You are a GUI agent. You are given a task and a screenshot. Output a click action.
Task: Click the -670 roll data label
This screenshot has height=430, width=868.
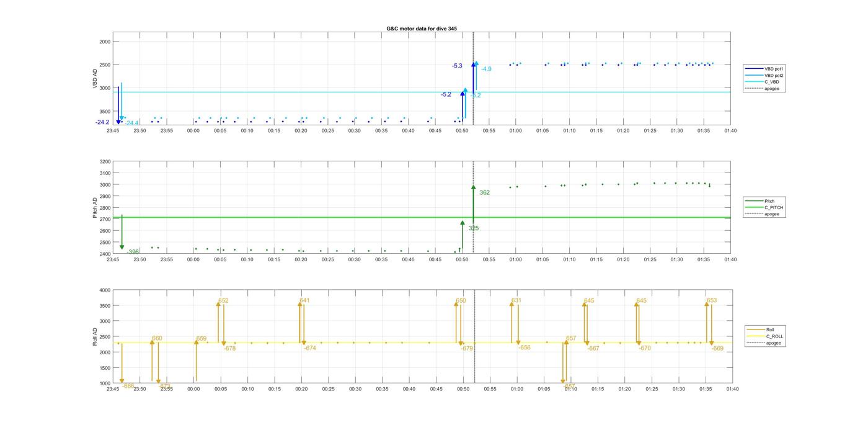coord(645,349)
